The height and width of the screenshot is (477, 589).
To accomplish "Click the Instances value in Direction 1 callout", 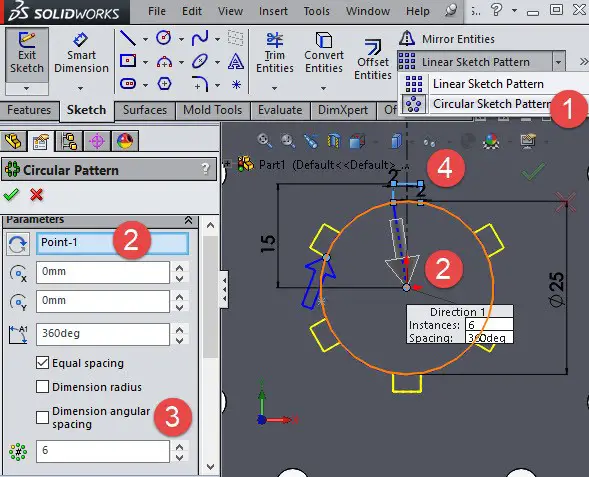I will (489, 325).
